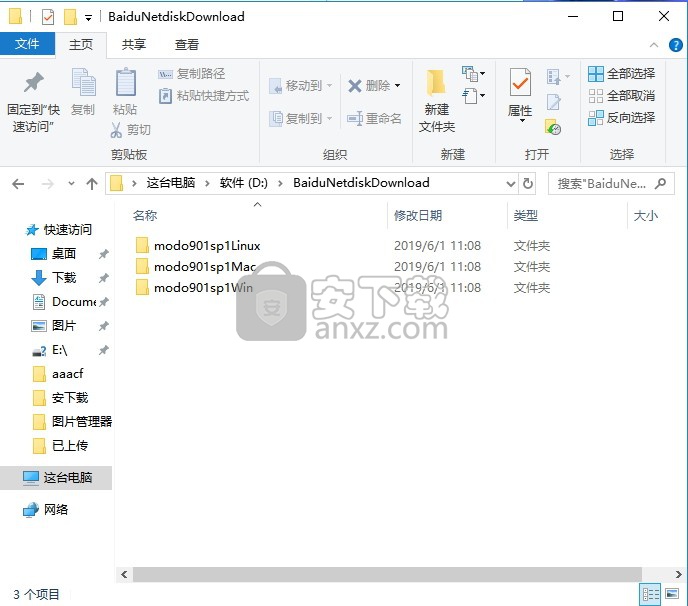Click the History icon with clock
This screenshot has height=606, width=688.
click(553, 127)
